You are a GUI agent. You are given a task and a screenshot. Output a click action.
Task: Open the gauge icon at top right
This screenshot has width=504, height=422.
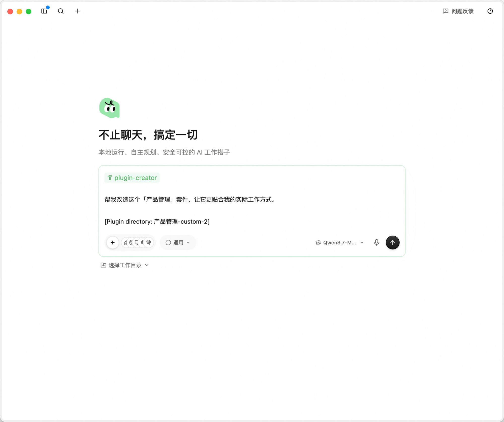pos(490,11)
